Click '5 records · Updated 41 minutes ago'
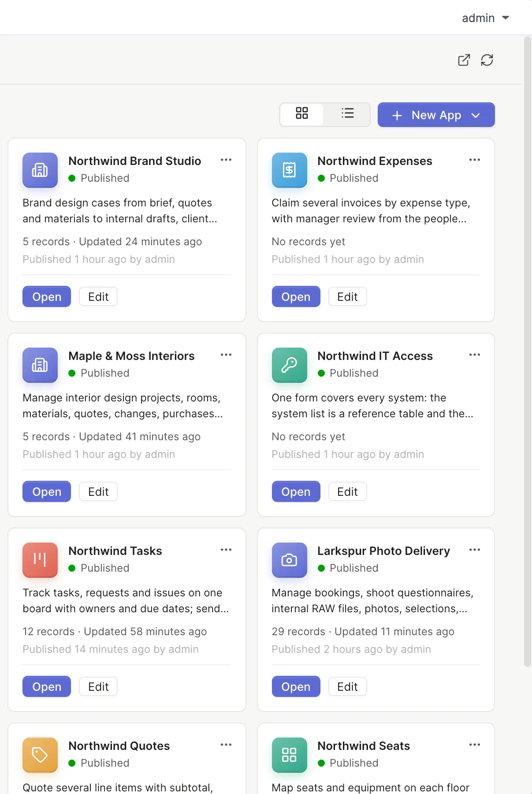The image size is (532, 794). [112, 437]
